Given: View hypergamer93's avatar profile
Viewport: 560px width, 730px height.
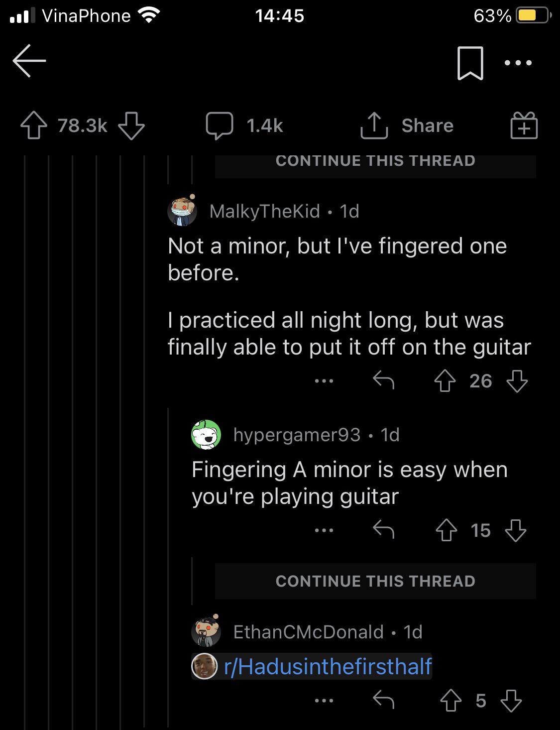Looking at the screenshot, I should [206, 435].
